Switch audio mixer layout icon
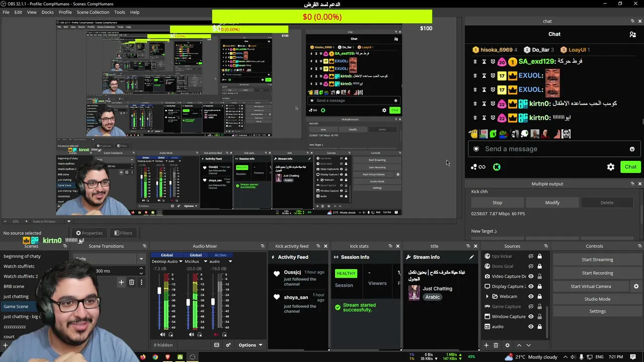 click(216, 345)
